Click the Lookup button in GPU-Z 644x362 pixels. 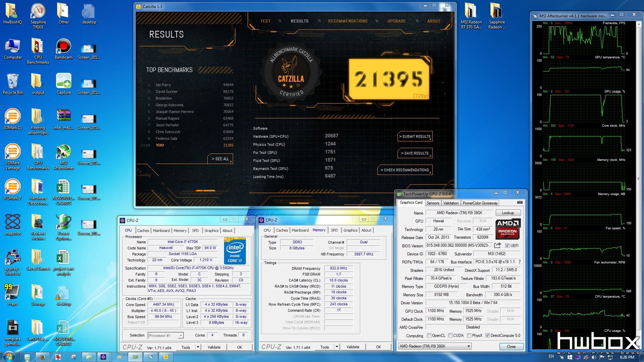508,213
